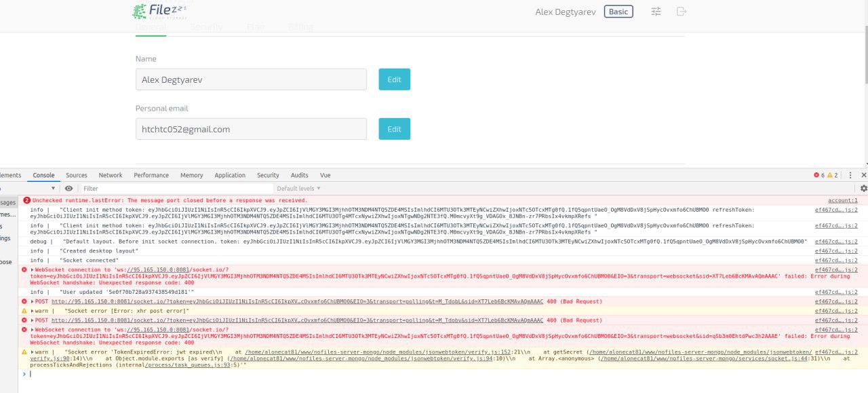Open first POST request URL link
868x393 pixels.
pyautogui.click(x=297, y=301)
